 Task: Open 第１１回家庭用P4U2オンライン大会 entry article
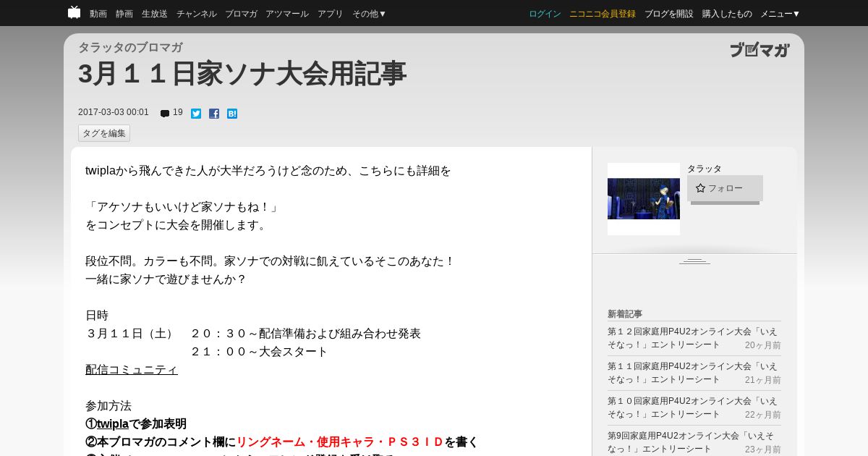pyautogui.click(x=693, y=373)
